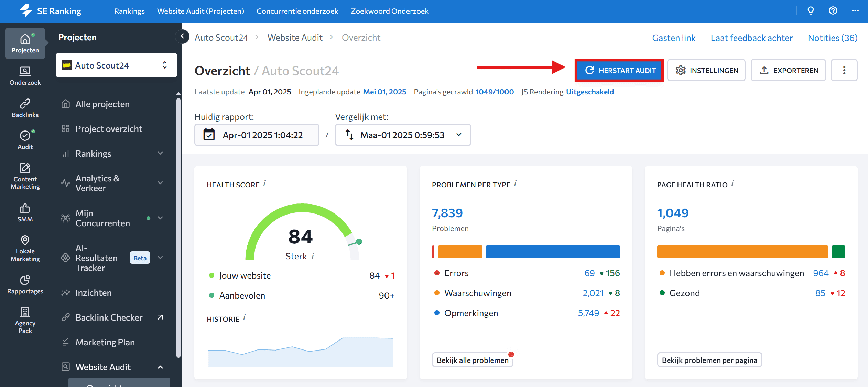
Task: Click the orange Waarschuwingen bar segment
Action: (x=460, y=252)
